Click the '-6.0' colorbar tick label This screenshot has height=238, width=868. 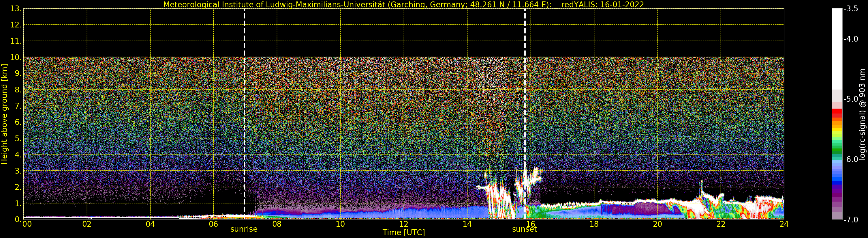pos(851,159)
